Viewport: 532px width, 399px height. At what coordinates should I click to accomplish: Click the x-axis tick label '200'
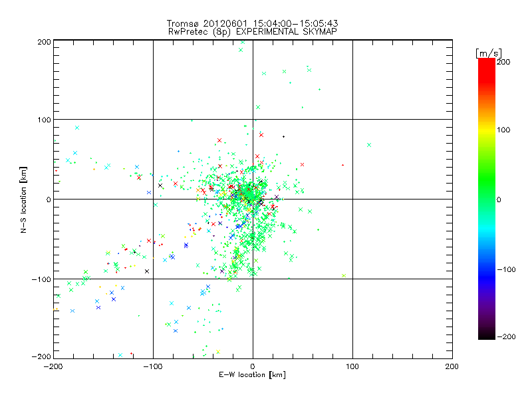tap(452, 366)
